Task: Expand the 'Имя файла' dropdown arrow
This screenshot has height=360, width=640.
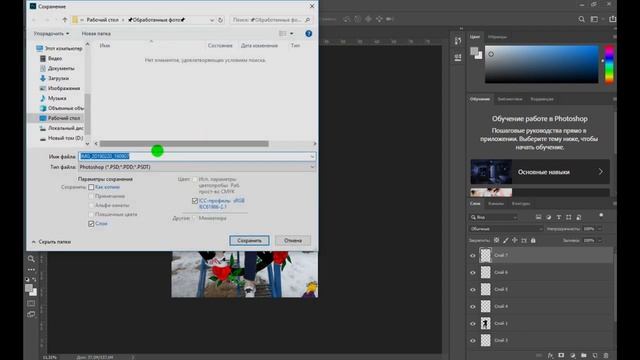Action: (312, 156)
